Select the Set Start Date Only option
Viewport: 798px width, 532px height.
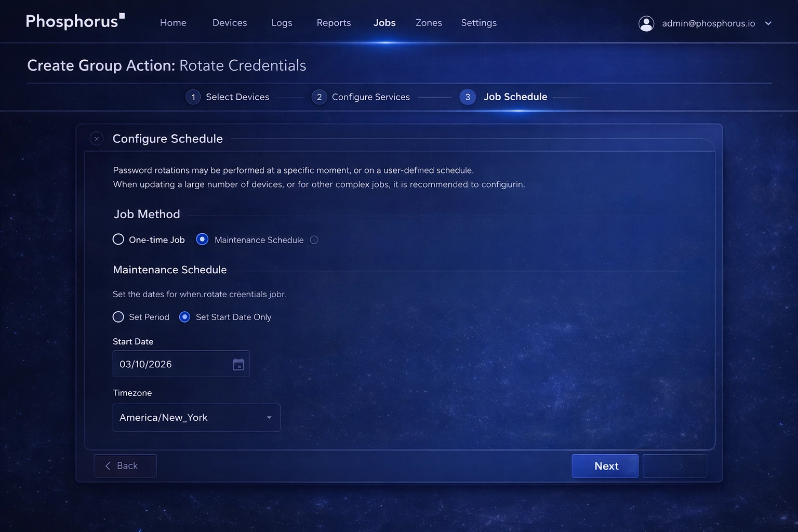184,317
